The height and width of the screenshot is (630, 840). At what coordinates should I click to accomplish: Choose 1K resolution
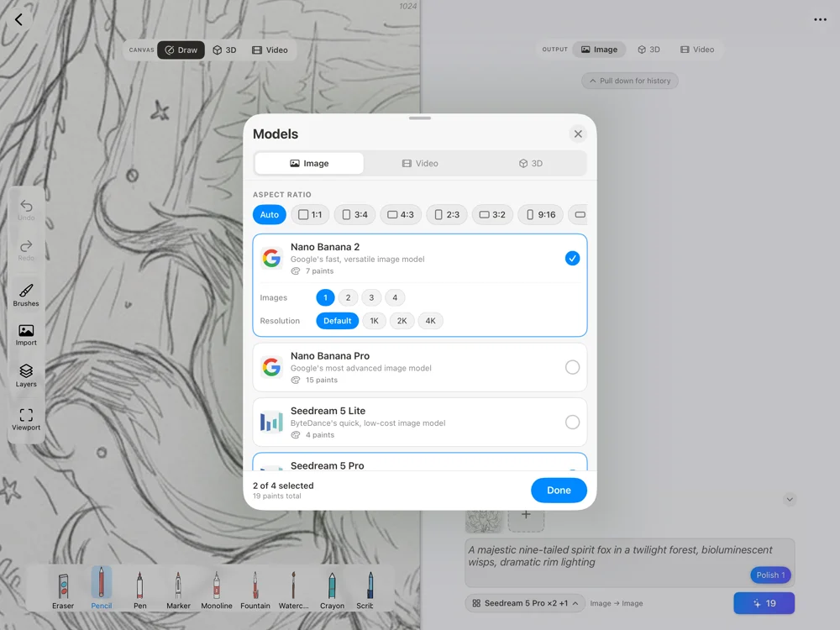tap(375, 321)
